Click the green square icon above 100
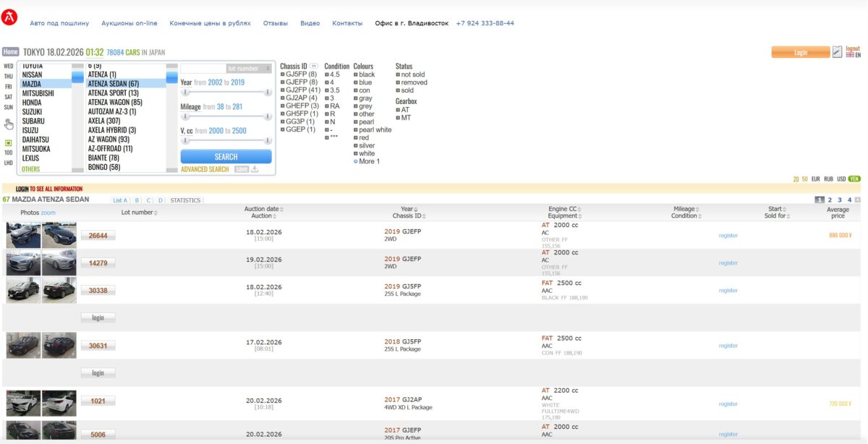The height and width of the screenshot is (444, 868). tap(9, 143)
